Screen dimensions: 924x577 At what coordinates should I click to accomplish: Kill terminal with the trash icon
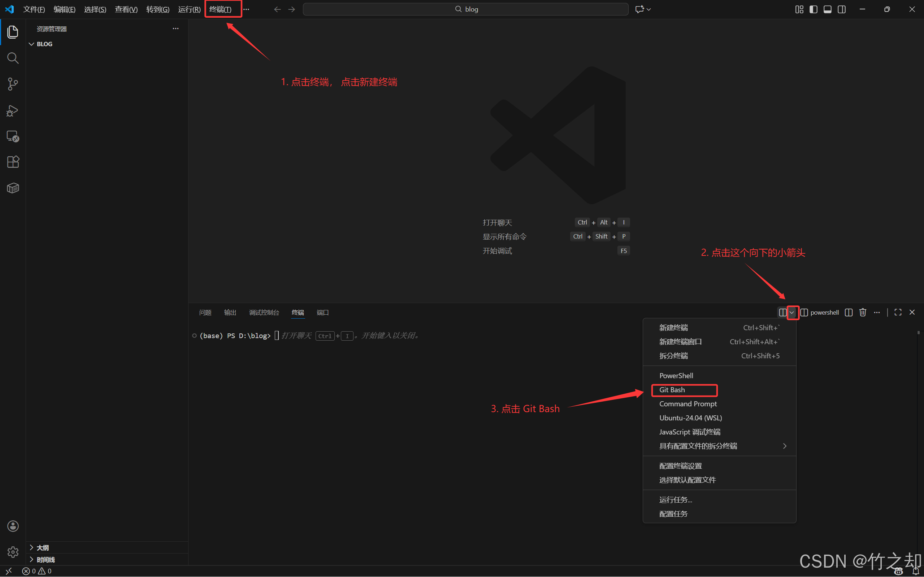click(x=863, y=312)
